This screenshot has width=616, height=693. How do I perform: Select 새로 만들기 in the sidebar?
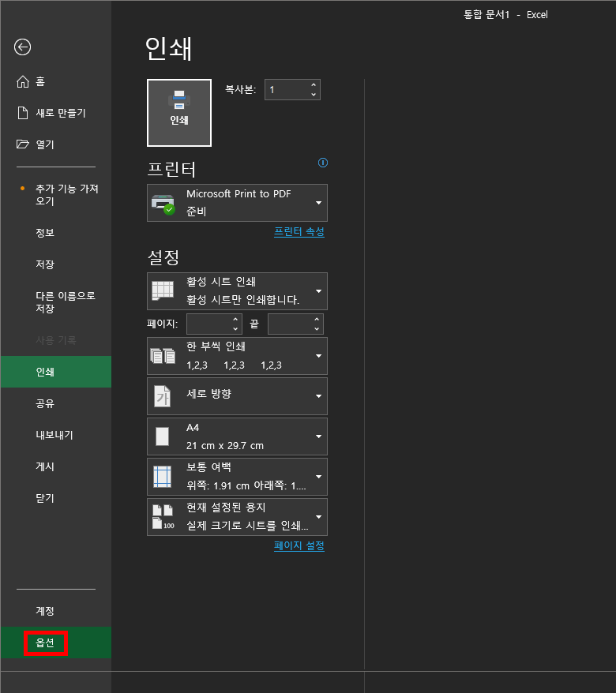click(x=56, y=113)
